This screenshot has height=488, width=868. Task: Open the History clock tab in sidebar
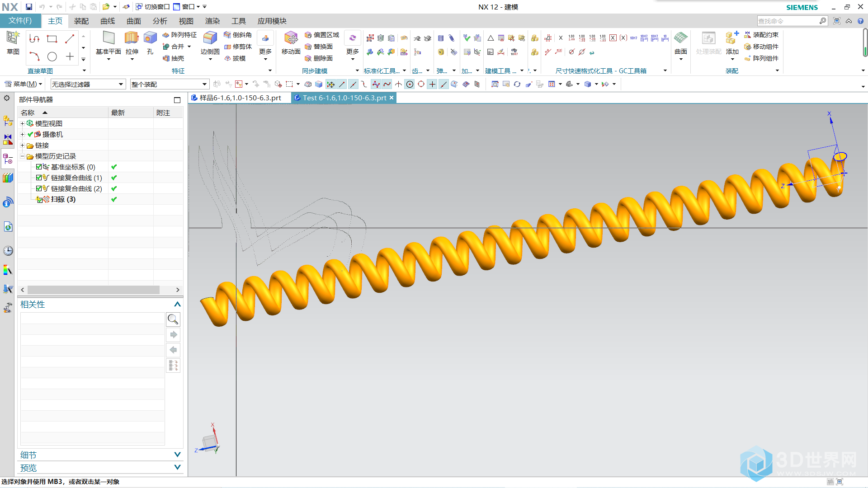point(8,251)
